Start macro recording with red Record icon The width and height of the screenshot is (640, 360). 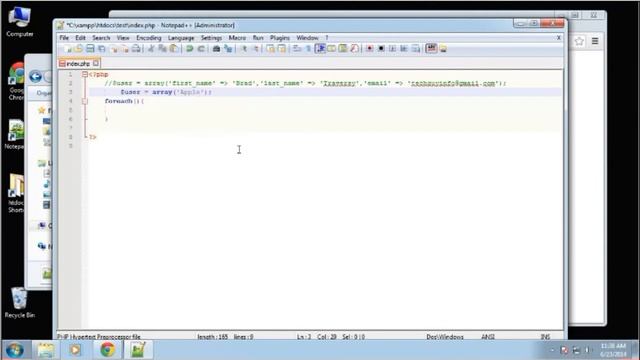(369, 49)
